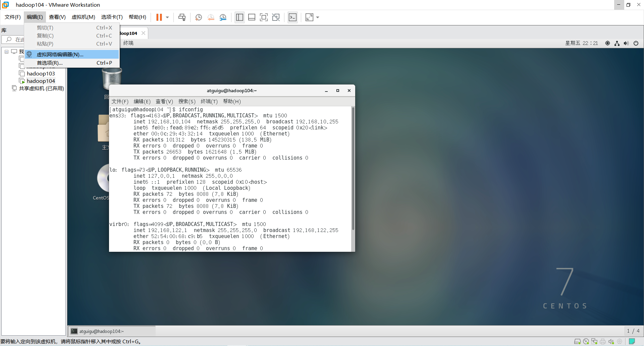This screenshot has height=346, width=644.
Task: Click the 1 / 4 workspace switcher
Action: pyautogui.click(x=633, y=331)
